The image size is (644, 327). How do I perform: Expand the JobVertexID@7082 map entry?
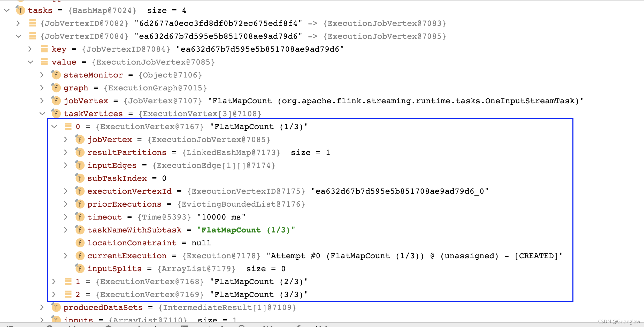pos(18,23)
